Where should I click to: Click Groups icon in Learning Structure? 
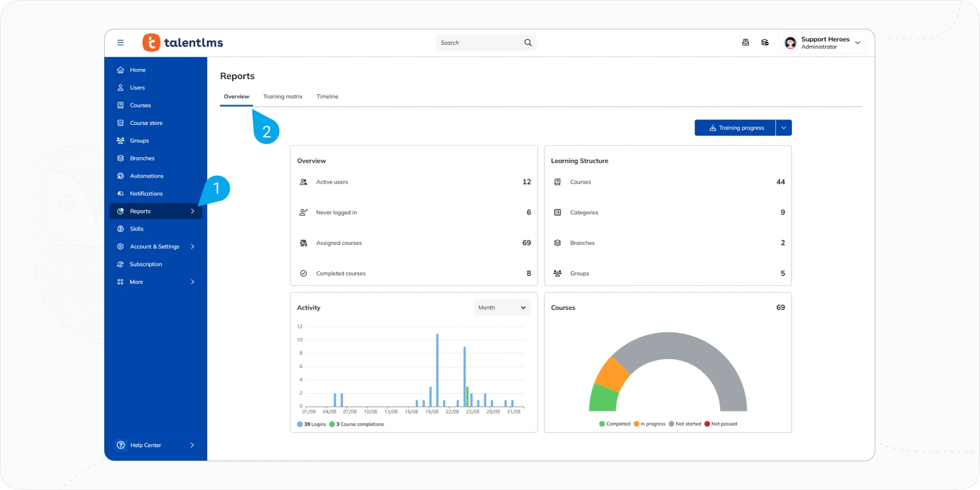(x=557, y=274)
